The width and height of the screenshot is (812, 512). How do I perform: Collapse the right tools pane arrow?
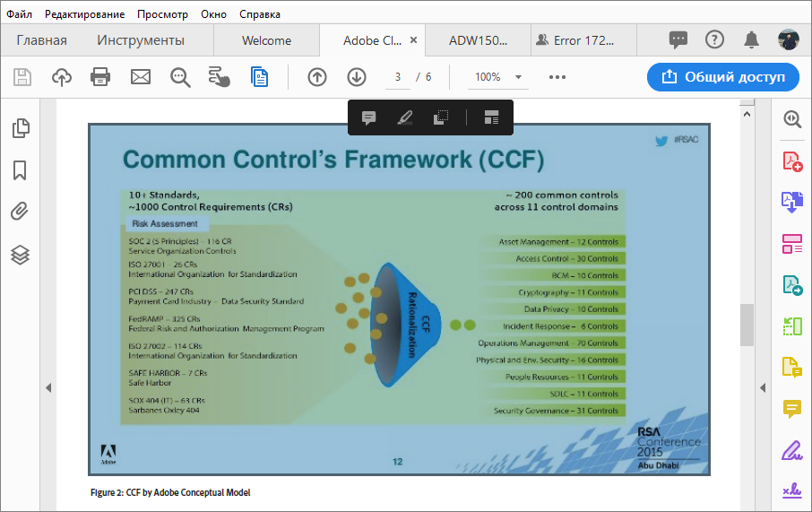tap(763, 387)
